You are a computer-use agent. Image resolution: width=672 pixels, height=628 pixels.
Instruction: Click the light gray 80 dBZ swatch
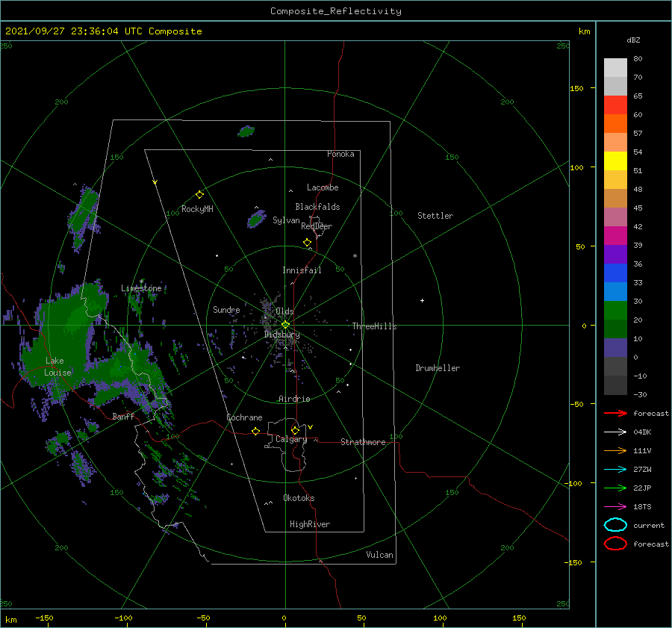pyautogui.click(x=615, y=68)
